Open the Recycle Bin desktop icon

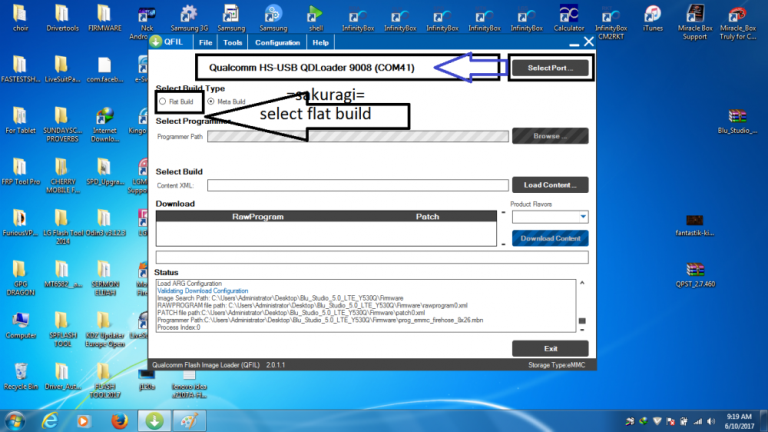(19, 370)
